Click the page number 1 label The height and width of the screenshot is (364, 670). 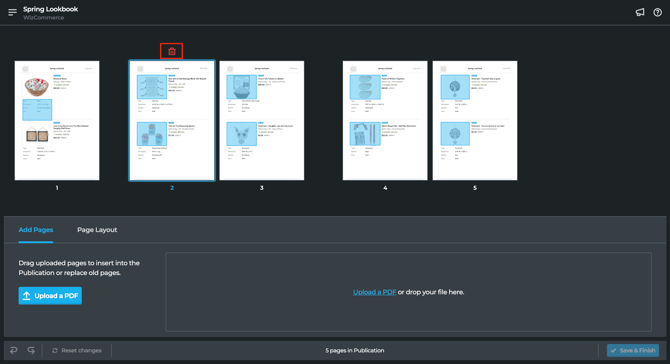[x=57, y=188]
